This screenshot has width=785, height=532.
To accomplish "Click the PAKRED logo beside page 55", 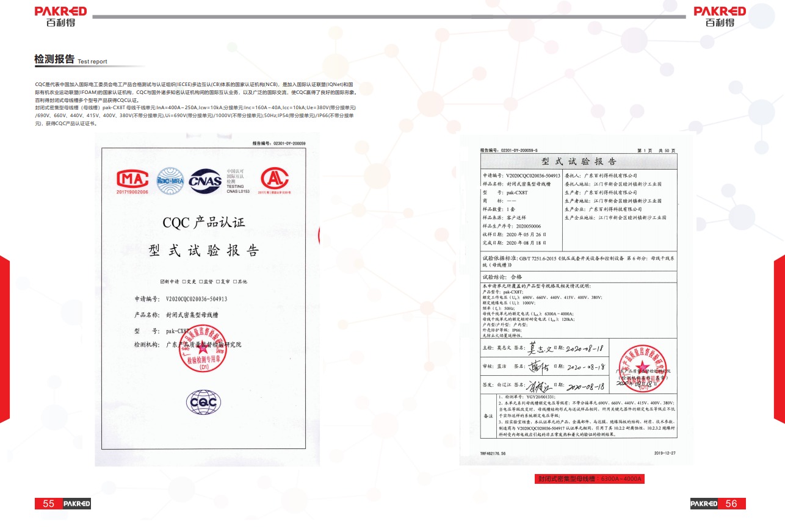I will point(77,504).
